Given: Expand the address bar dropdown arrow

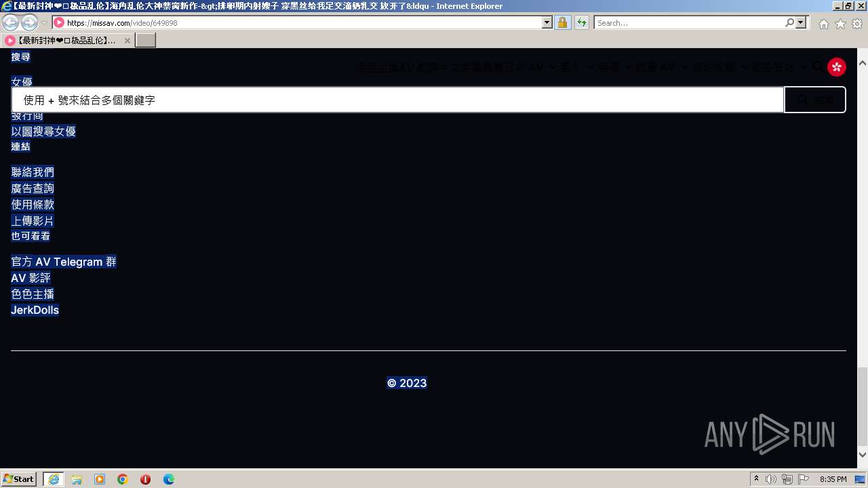Looking at the screenshot, I should click(x=547, y=22).
